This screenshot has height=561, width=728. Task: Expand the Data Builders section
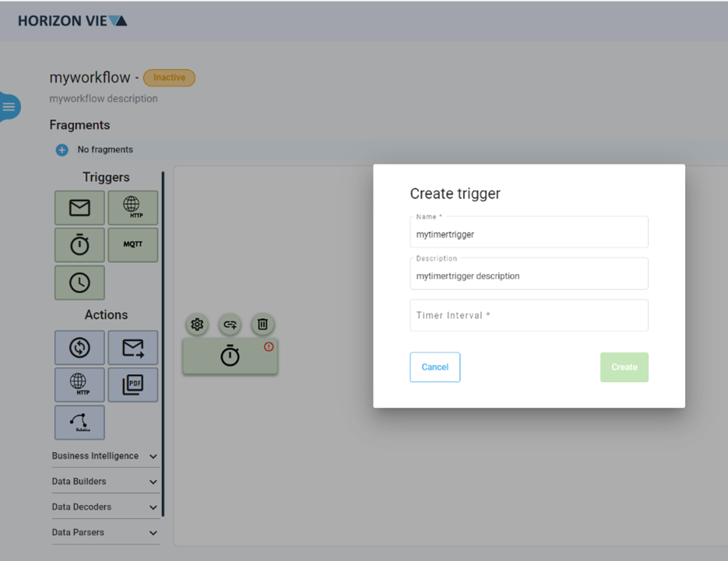pos(105,481)
